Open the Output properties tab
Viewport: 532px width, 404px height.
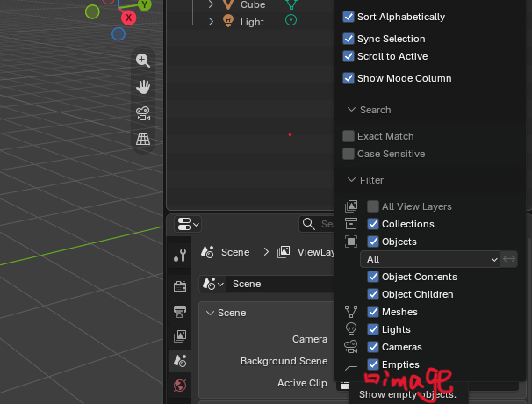pos(180,311)
